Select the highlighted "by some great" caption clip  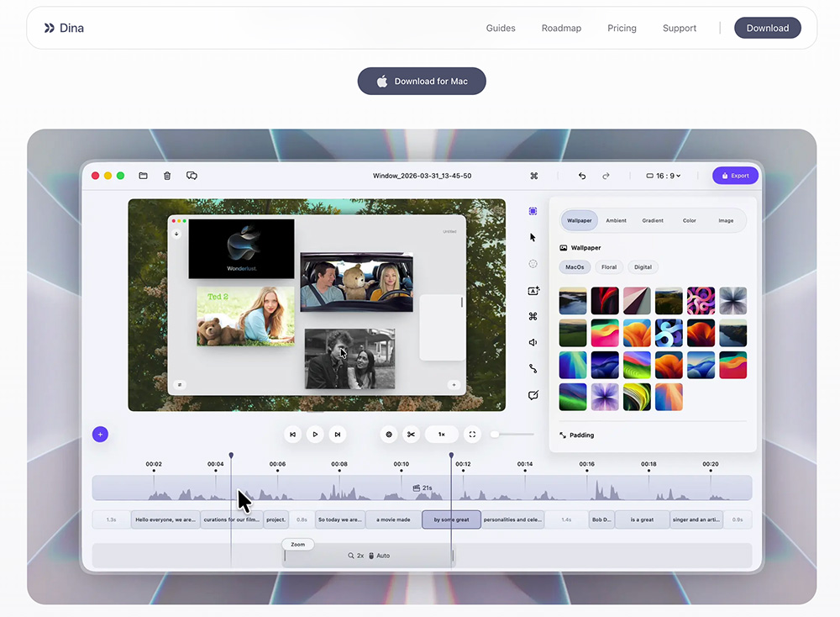(x=451, y=520)
